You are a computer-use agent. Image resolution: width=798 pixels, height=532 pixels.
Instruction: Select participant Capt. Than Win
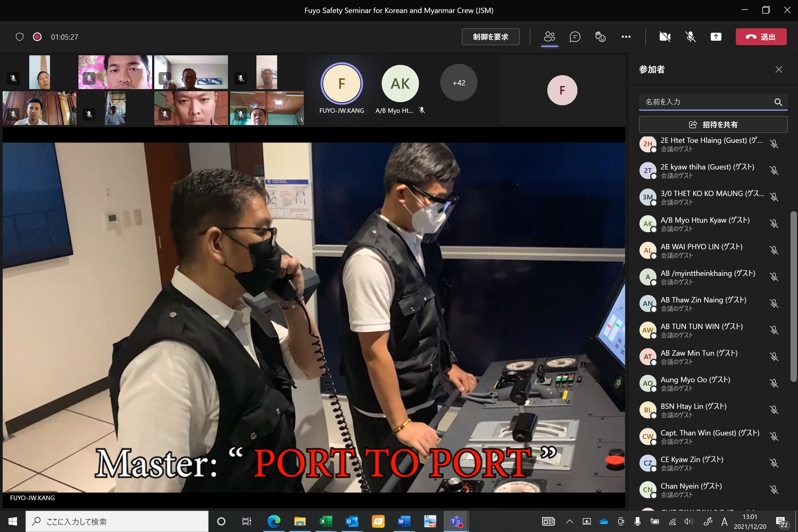713,437
